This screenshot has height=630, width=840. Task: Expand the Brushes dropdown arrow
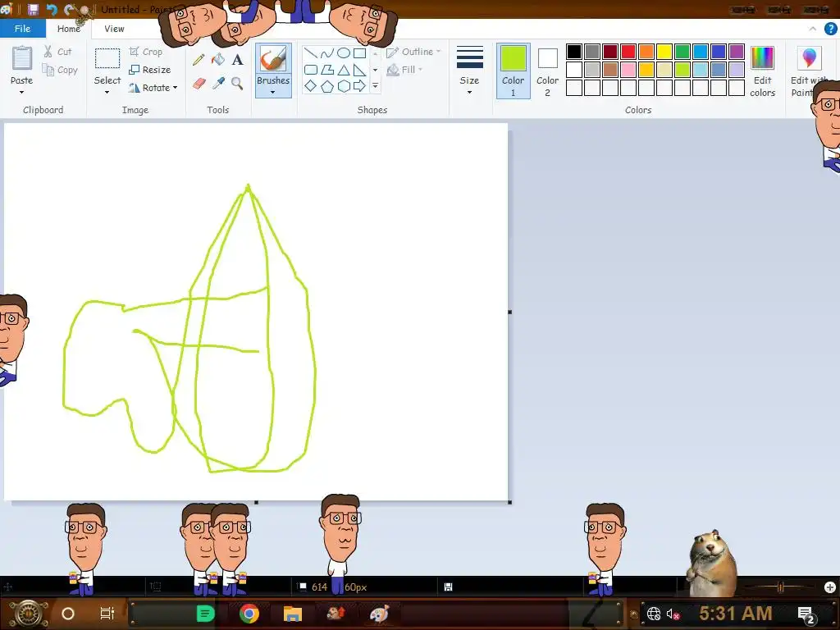point(272,93)
